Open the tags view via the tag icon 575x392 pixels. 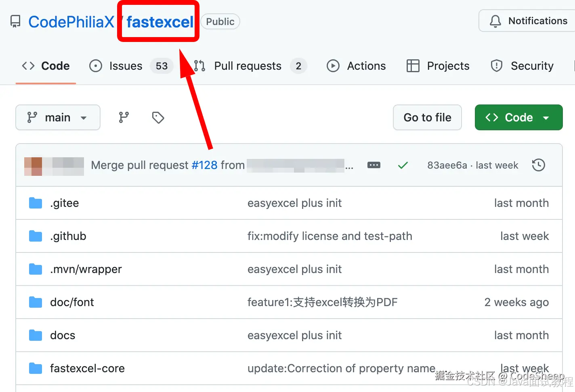[157, 117]
